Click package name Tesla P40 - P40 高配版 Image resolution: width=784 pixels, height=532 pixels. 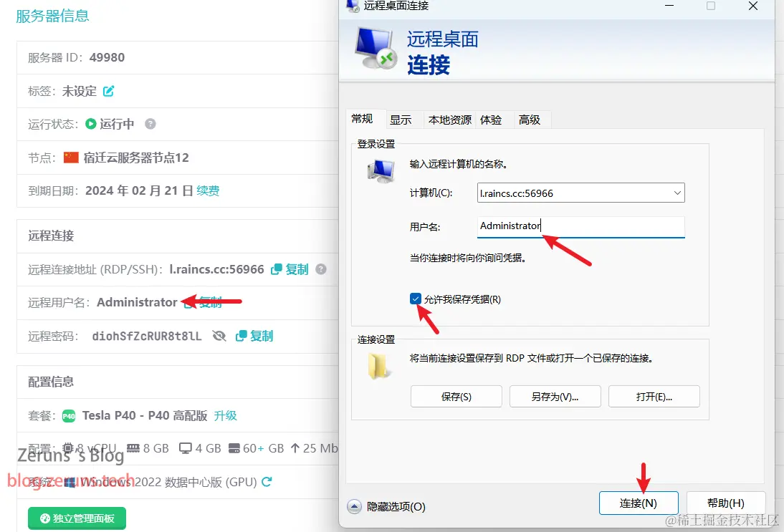[x=145, y=415]
